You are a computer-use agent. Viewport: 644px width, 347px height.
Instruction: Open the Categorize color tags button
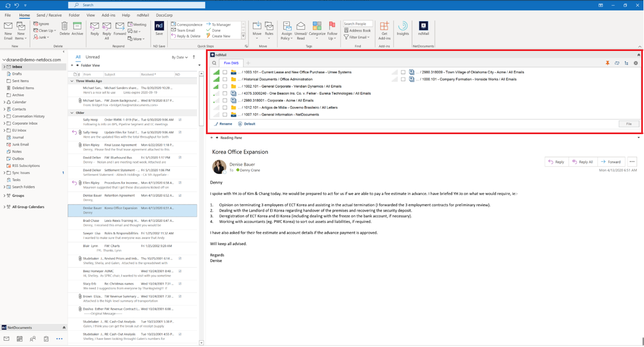click(317, 31)
